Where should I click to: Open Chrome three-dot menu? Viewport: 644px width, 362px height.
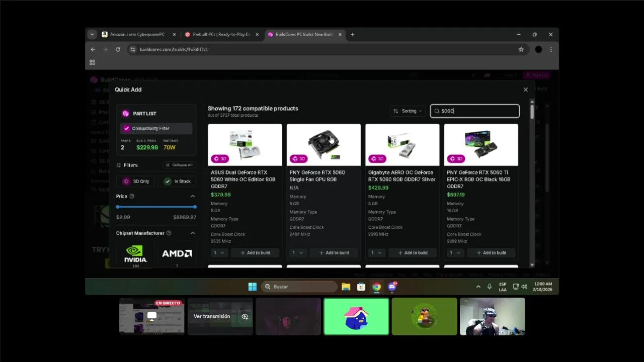pos(551,49)
